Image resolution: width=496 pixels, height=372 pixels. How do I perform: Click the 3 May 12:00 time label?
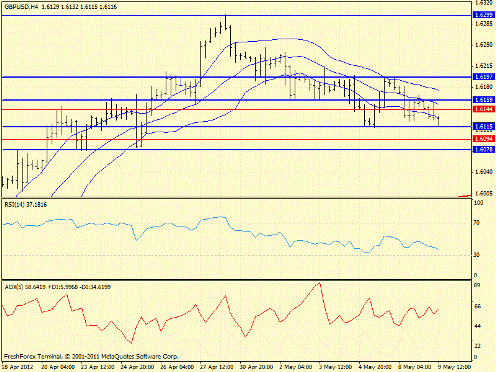pyautogui.click(x=335, y=367)
